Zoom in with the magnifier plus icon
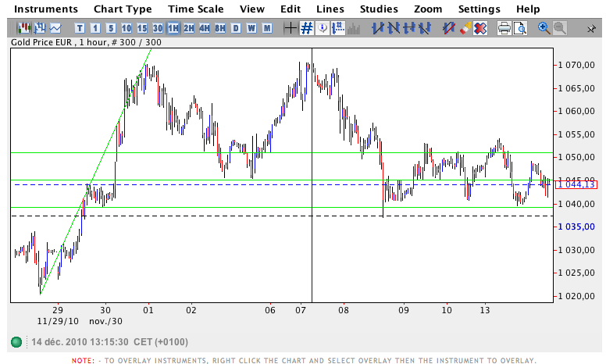The height and width of the screenshot is (364, 606). tap(544, 28)
